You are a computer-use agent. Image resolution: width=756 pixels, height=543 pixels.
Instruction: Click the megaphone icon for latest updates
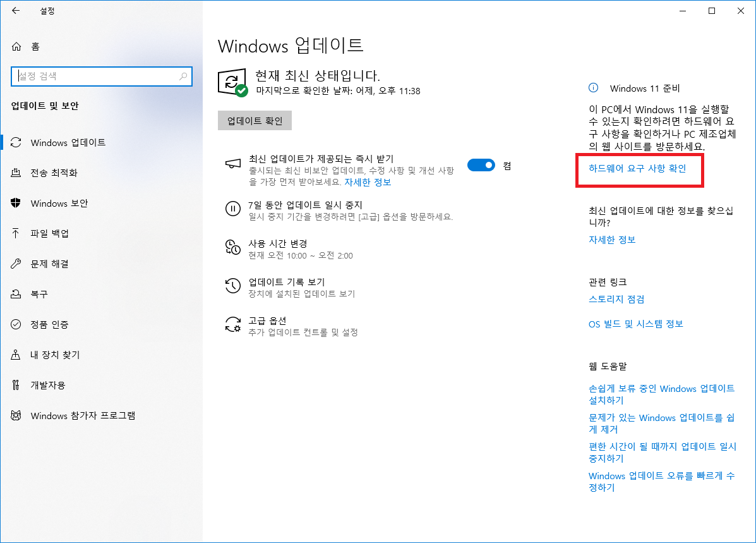[233, 164]
